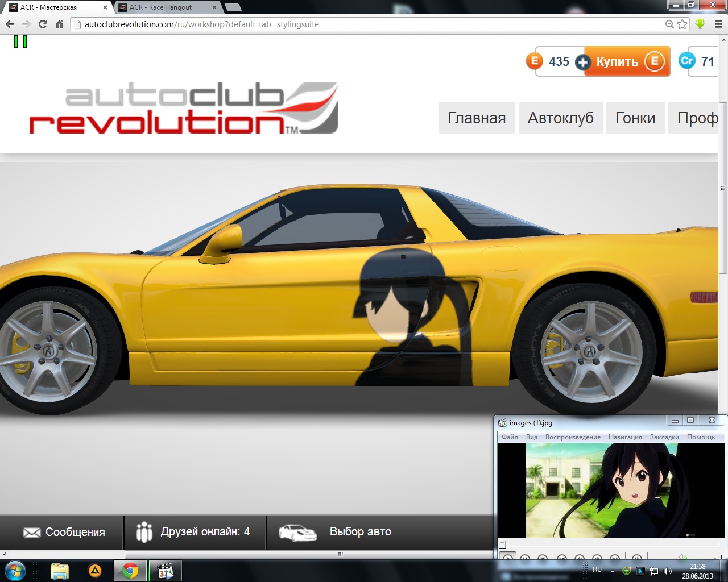Switch to Media Player Classic in taskbar
The height and width of the screenshot is (582, 728).
pos(165,571)
